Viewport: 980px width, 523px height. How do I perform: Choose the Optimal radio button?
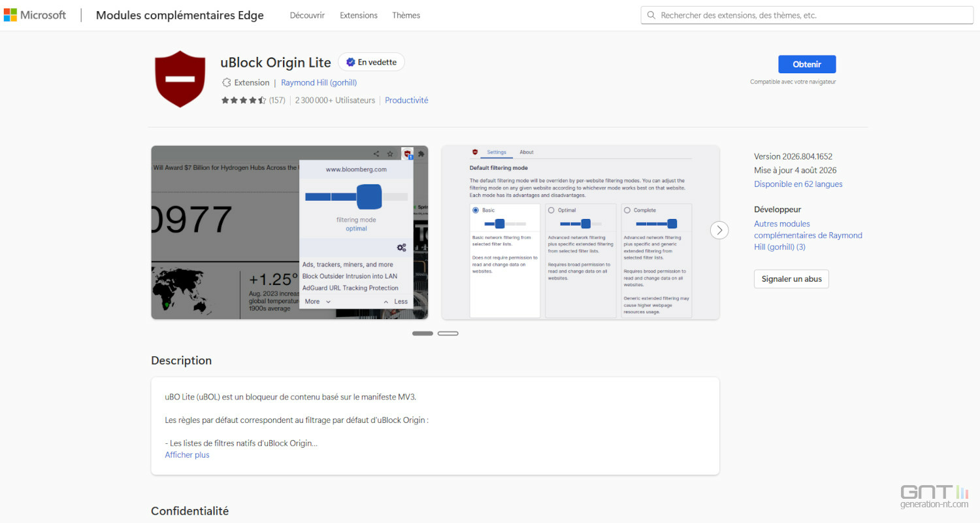[551, 211]
